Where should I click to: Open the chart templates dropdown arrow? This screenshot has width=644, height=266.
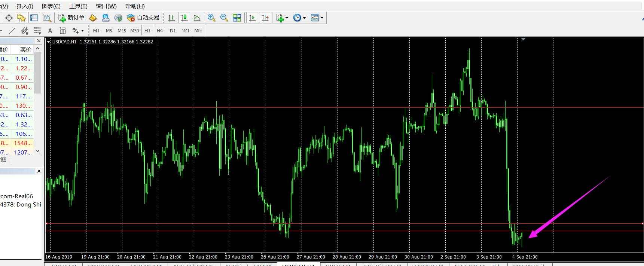(322, 18)
